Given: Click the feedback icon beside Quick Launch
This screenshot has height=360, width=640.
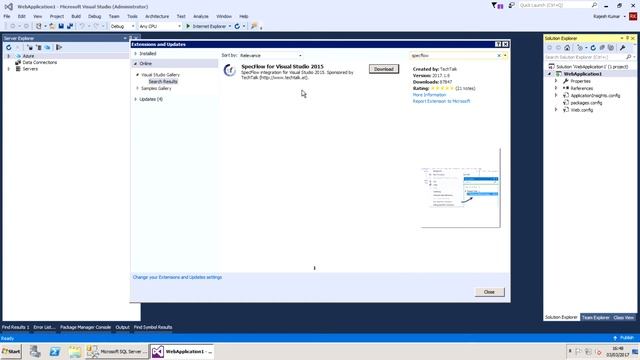Looking at the screenshot, I should (x=511, y=5).
